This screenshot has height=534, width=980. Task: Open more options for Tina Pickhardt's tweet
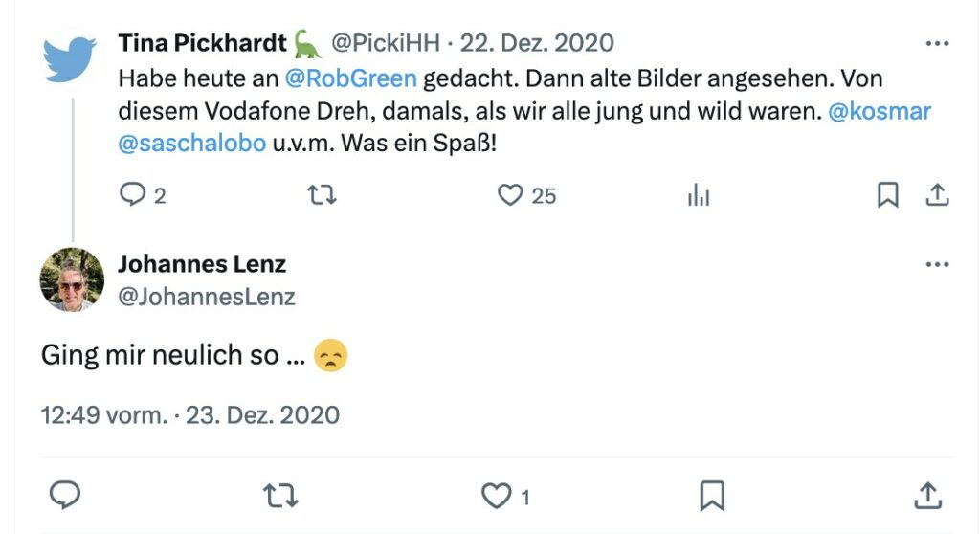coord(937,43)
